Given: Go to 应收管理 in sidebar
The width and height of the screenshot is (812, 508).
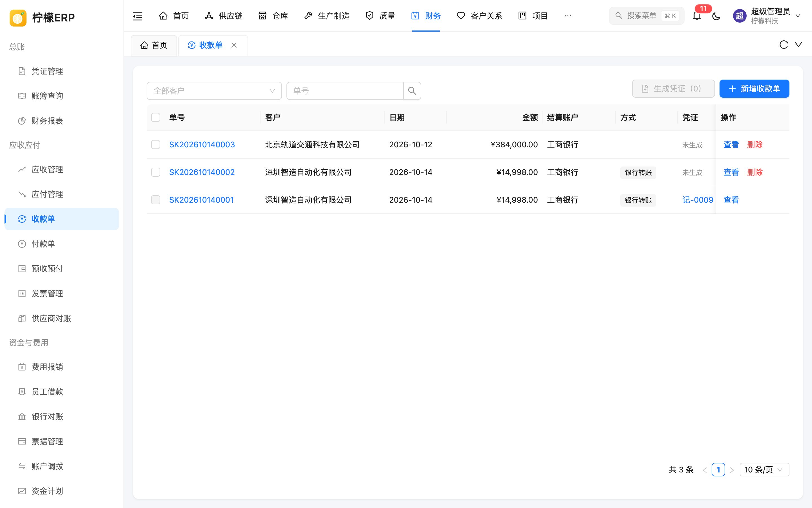Looking at the screenshot, I should (62, 169).
